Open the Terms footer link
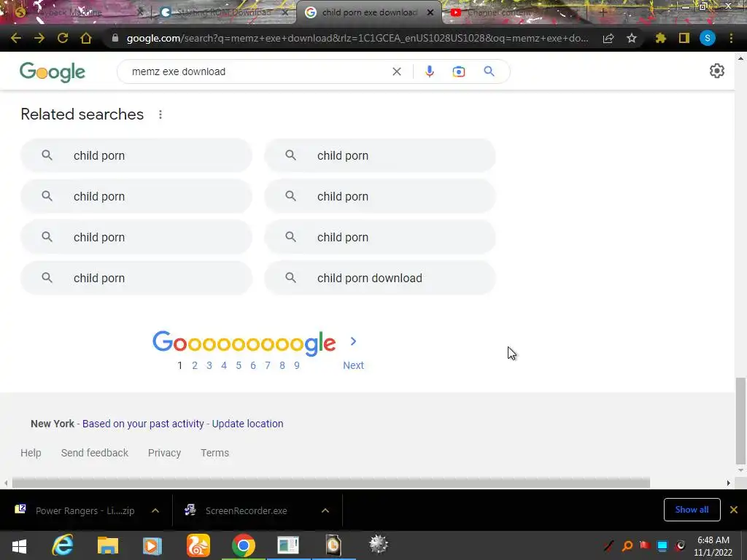This screenshot has height=560, width=747. 215,453
